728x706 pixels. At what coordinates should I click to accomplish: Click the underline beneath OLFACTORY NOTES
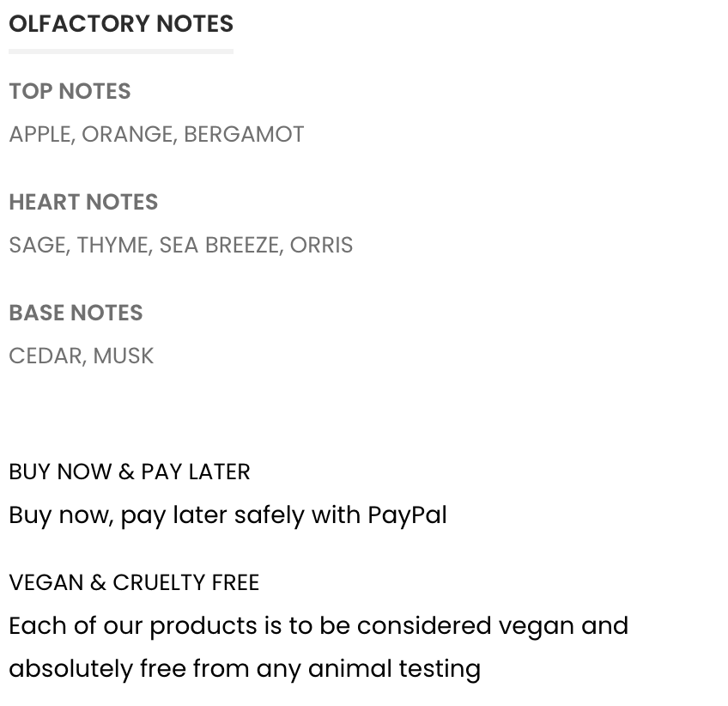point(121,52)
